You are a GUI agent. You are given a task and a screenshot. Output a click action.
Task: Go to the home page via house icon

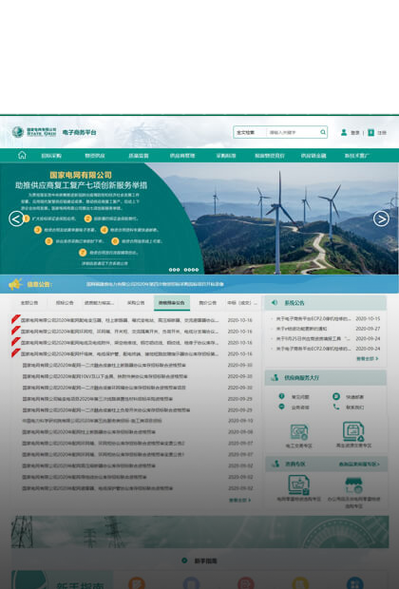click(22, 155)
